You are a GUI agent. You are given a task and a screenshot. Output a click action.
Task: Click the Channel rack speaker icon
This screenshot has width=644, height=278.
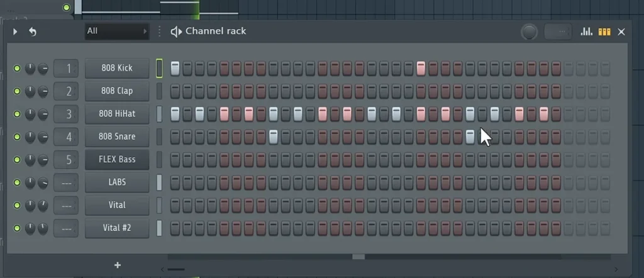point(176,31)
